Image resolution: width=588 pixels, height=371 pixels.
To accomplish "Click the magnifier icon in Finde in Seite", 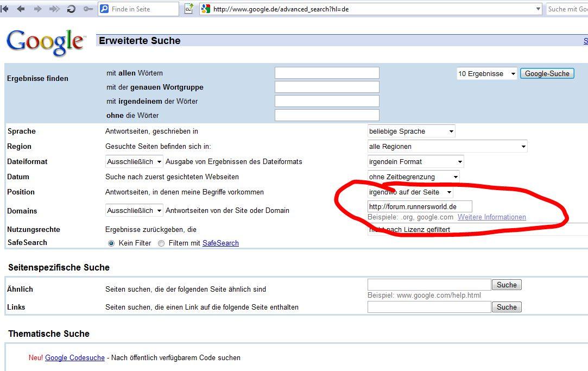I will click(105, 9).
